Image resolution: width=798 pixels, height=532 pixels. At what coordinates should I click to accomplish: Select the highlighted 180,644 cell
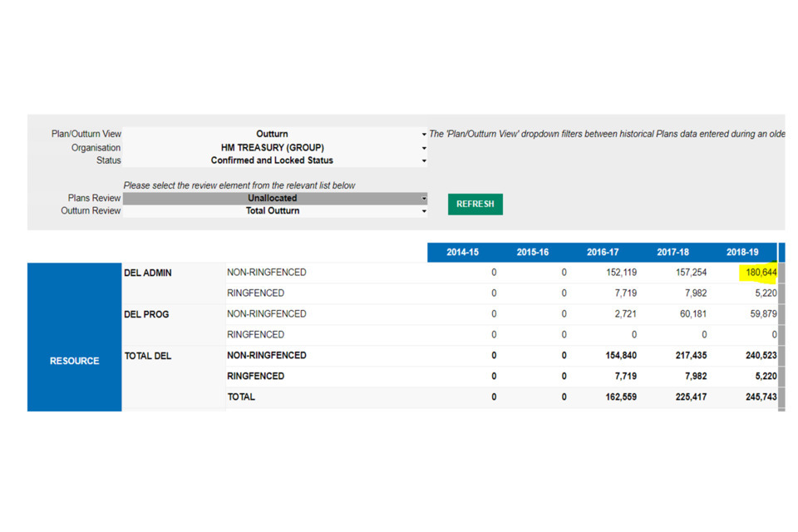pos(760,273)
